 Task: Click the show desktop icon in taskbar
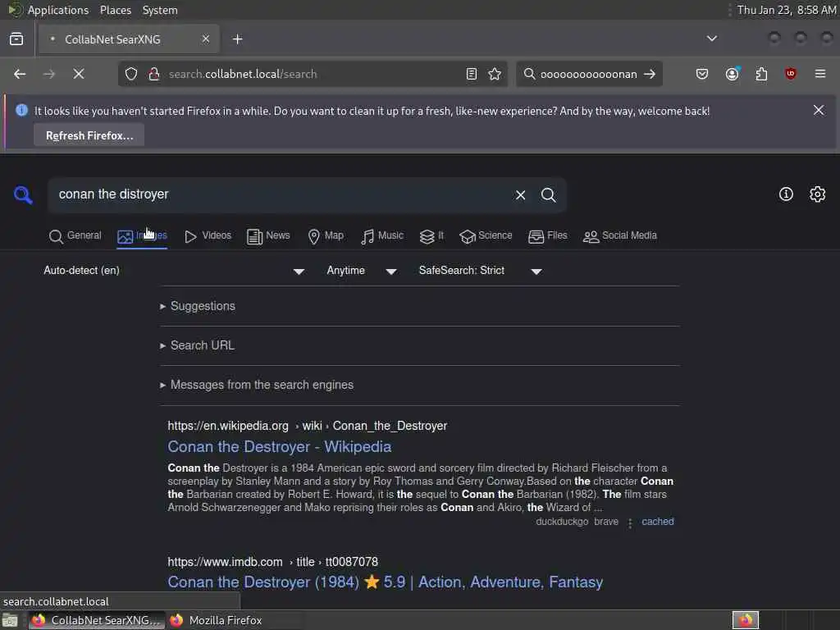[x=10, y=621]
